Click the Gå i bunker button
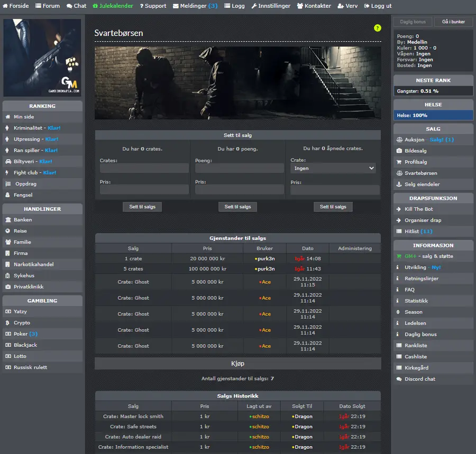Viewport: 476px width, 454px height. coord(453,22)
